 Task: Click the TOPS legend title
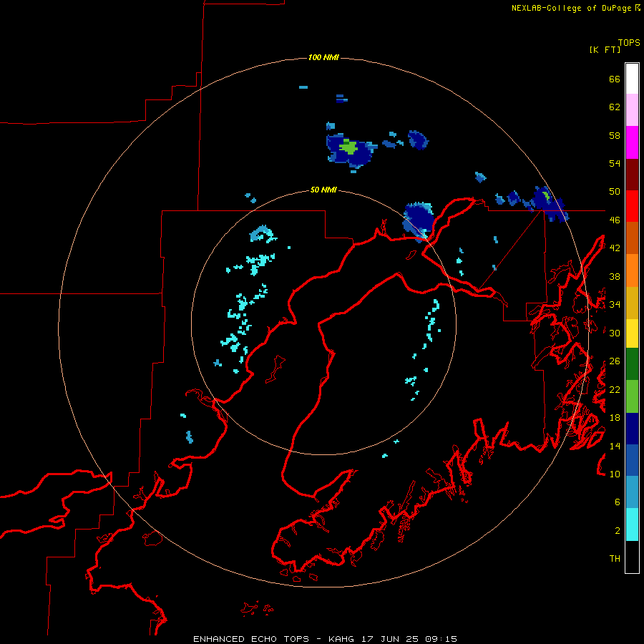pyautogui.click(x=629, y=43)
